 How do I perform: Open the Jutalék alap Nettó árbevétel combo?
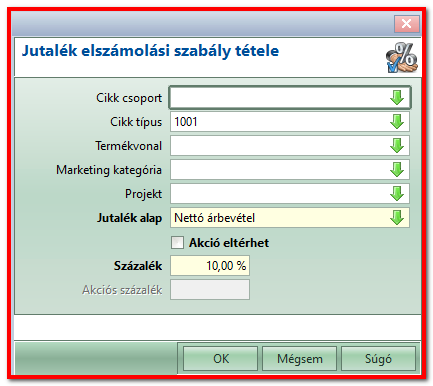point(290,218)
